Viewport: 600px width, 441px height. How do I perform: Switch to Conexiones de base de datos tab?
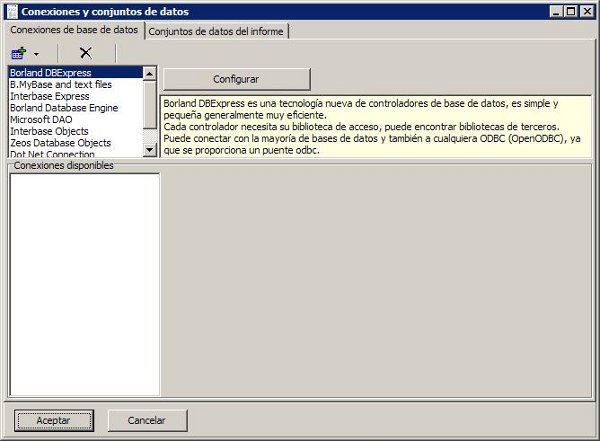point(74,30)
